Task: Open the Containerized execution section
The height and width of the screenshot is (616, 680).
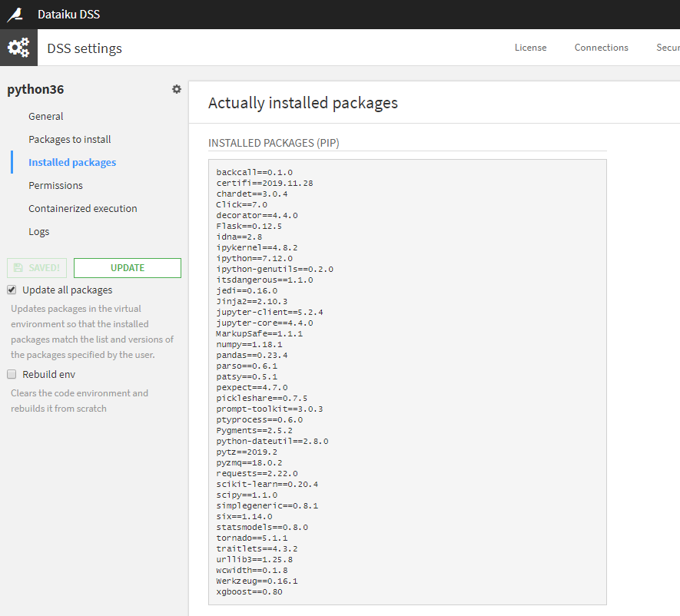Action: [83, 208]
